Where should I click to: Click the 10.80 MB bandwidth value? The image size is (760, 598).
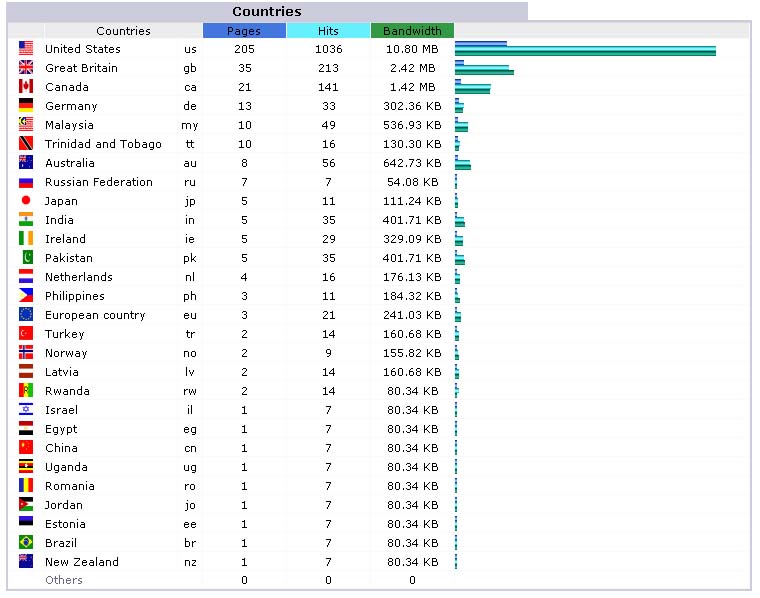tap(412, 49)
